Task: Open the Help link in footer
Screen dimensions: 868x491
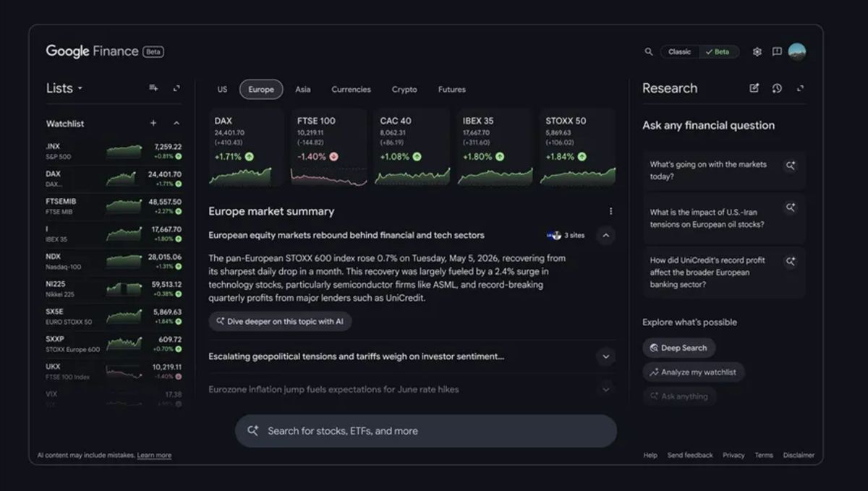Action: click(x=650, y=456)
